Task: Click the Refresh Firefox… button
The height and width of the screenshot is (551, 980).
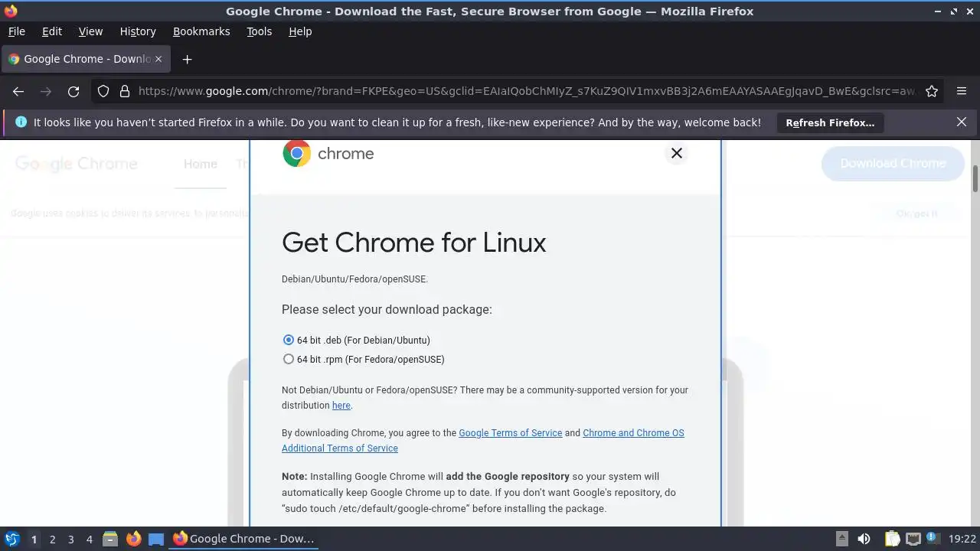Action: click(830, 122)
